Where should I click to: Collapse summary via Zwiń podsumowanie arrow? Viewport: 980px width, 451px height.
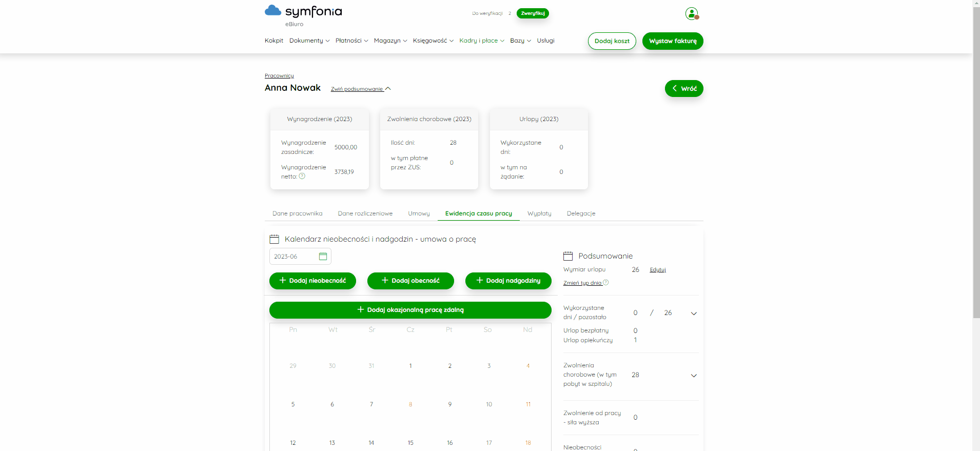[x=388, y=89]
